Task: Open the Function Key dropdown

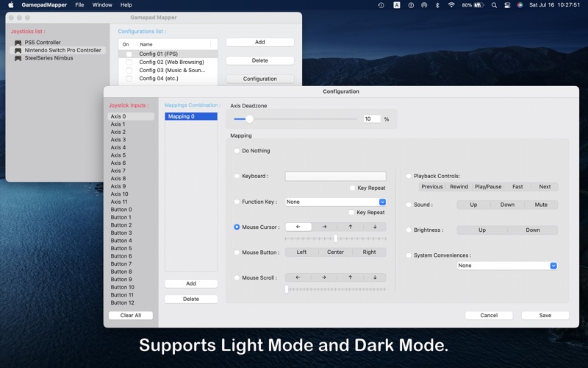Action: [335, 202]
